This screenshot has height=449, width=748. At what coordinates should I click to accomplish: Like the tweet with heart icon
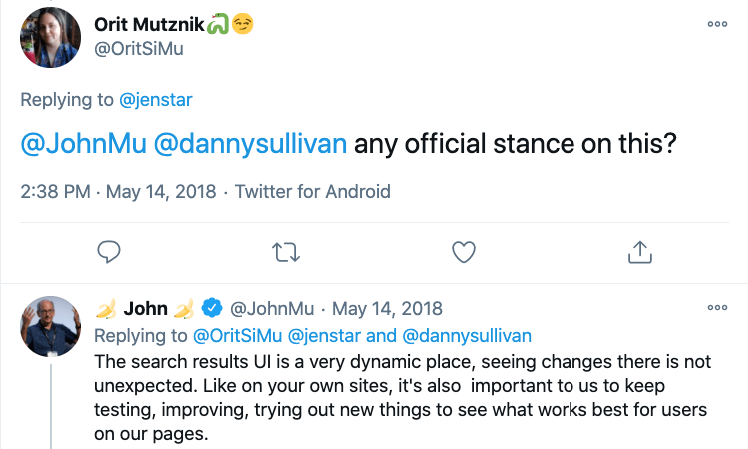point(463,253)
